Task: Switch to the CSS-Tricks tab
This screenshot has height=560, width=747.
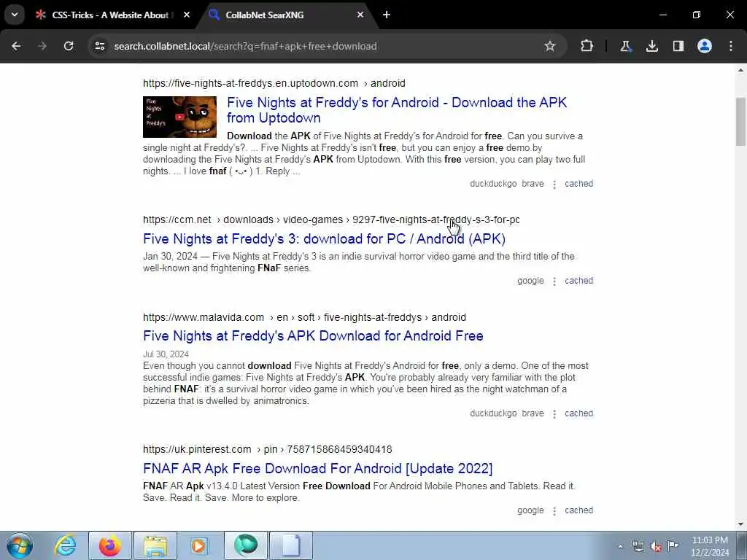Action: [110, 15]
